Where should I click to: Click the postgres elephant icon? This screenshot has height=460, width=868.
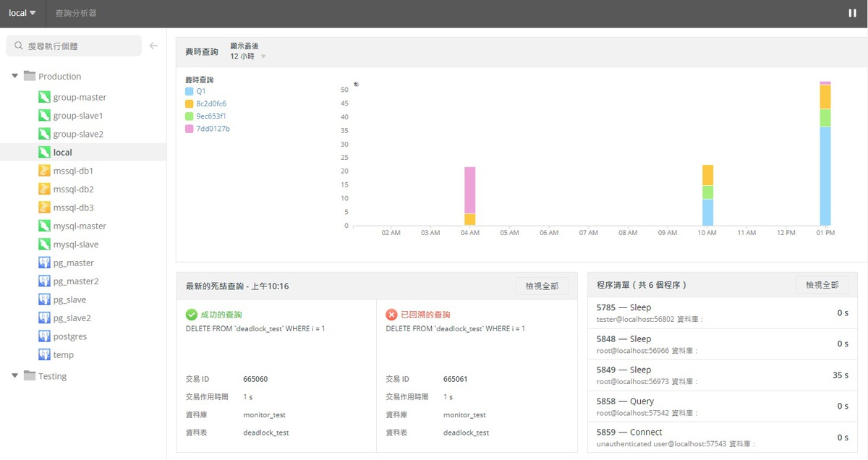pyautogui.click(x=43, y=336)
